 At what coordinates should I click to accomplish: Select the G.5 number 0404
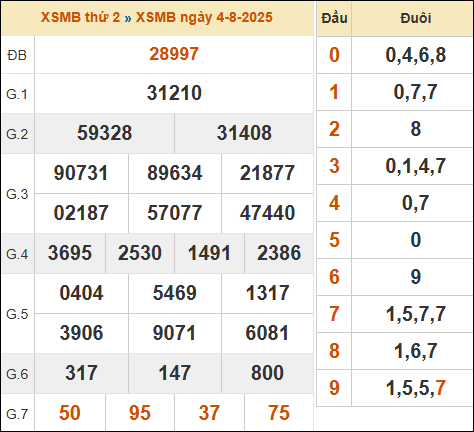[81, 293]
